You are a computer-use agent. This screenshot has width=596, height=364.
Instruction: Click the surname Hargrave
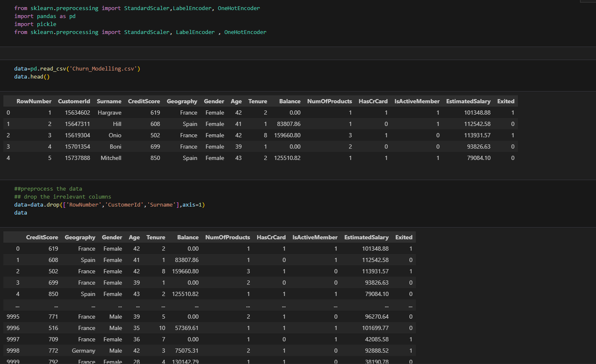tap(110, 113)
